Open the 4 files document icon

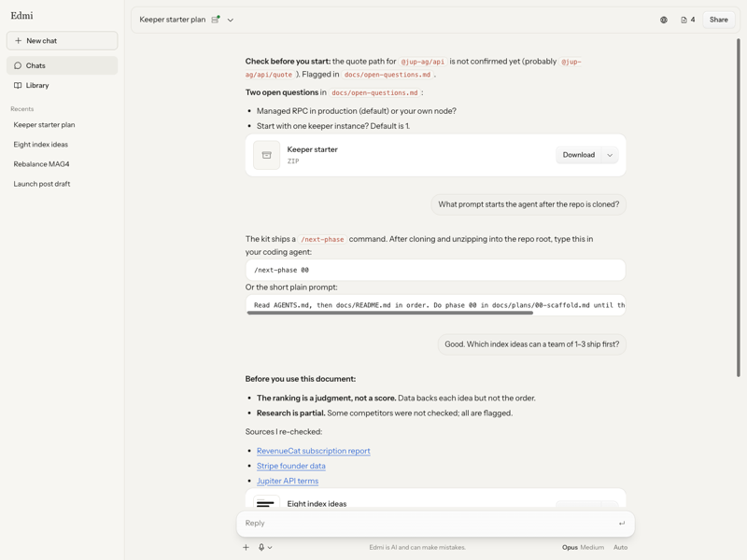[688, 20]
